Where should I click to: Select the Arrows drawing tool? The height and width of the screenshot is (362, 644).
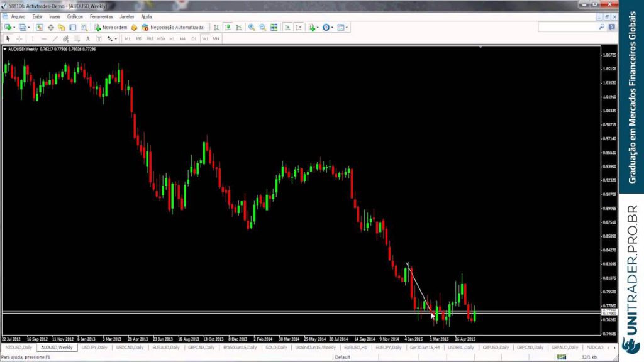(x=109, y=38)
